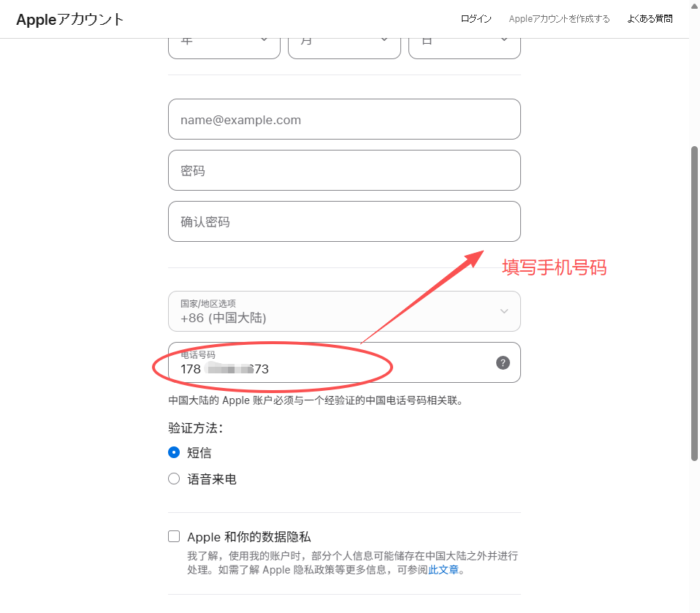Check the Apple 和你的数据隐私 checkbox
Screen dimensions: 700x613
[x=174, y=536]
